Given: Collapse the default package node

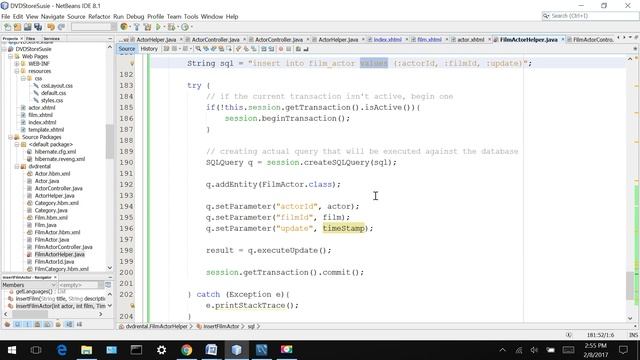Looking at the screenshot, I should tap(17, 144).
